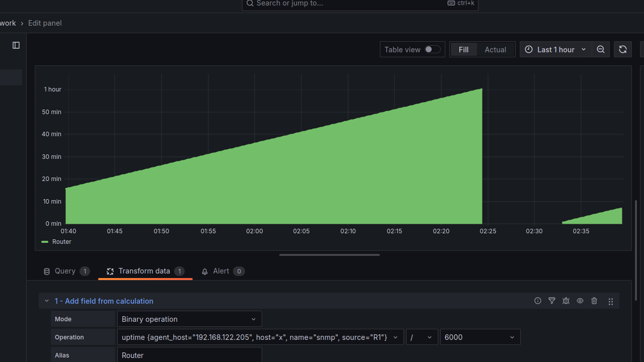The height and width of the screenshot is (362, 644).
Task: Switch to the Transform data tab
Action: click(145, 271)
